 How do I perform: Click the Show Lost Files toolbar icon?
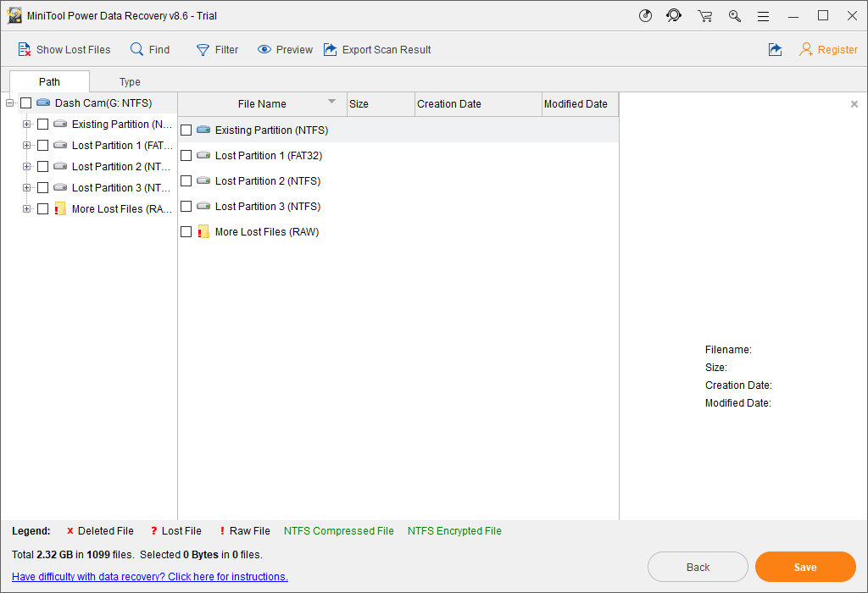[x=25, y=50]
